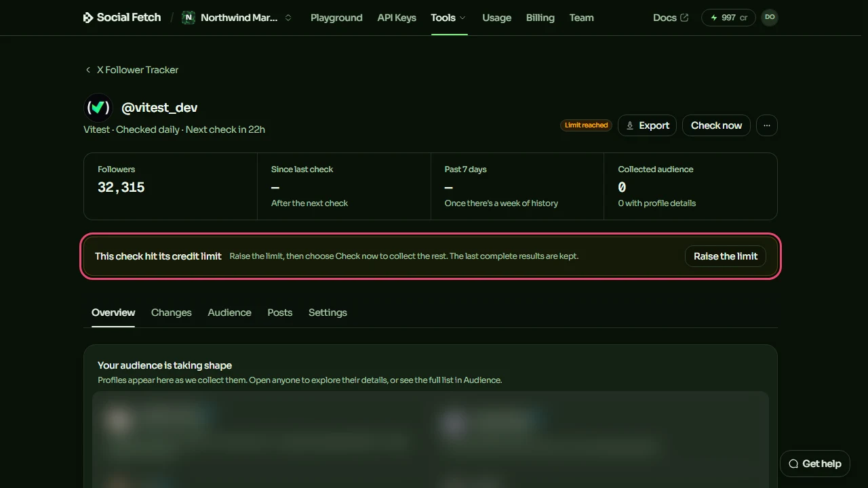
Task: Switch to the Audience tab
Action: pyautogui.click(x=229, y=312)
